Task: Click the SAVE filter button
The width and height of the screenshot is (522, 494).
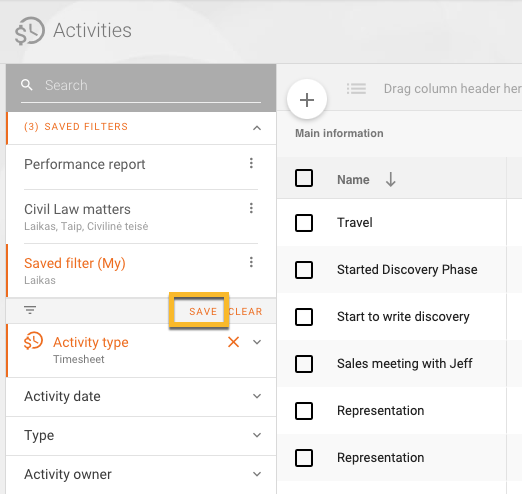Action: pyautogui.click(x=203, y=312)
